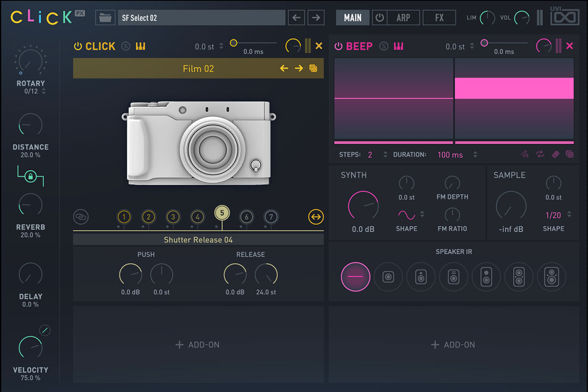The width and height of the screenshot is (588, 392).
Task: Add an add-on under BEEP layer
Action: pyautogui.click(x=453, y=345)
